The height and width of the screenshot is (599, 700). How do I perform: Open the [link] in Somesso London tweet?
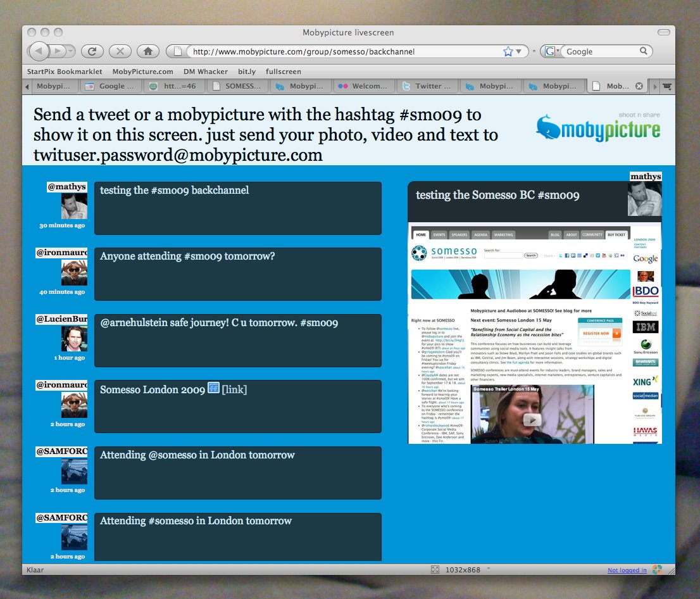234,389
